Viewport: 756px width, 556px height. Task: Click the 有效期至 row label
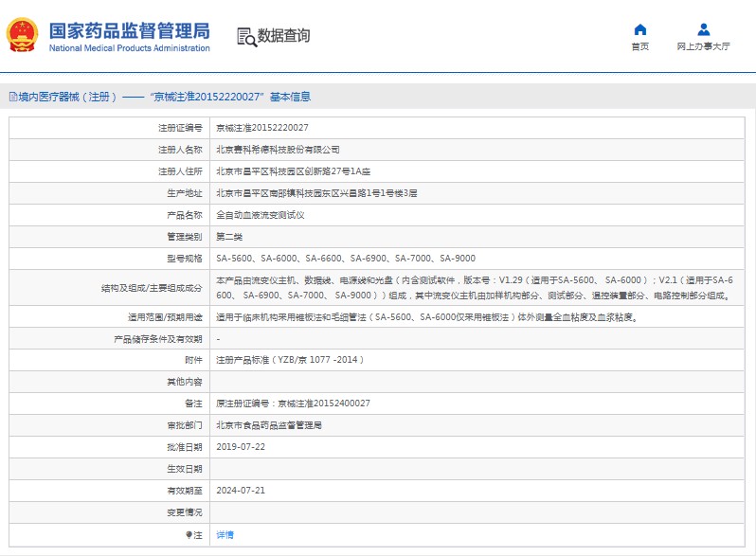[x=185, y=491]
